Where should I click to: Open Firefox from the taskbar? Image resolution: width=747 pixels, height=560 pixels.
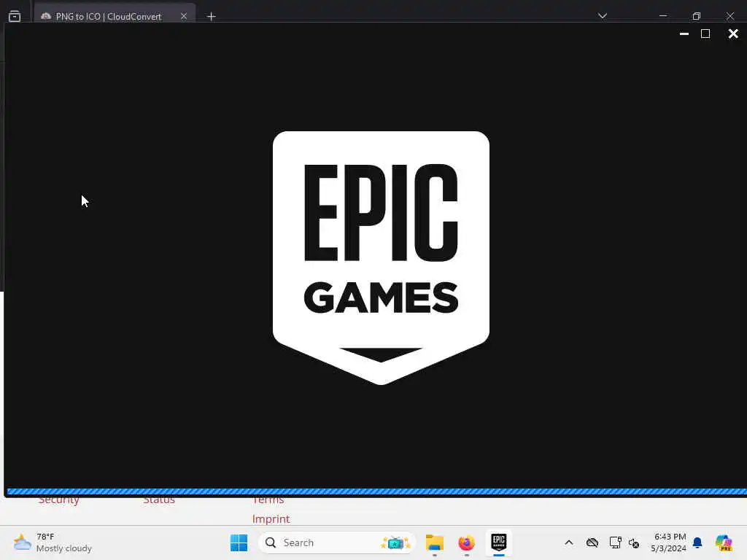click(466, 542)
